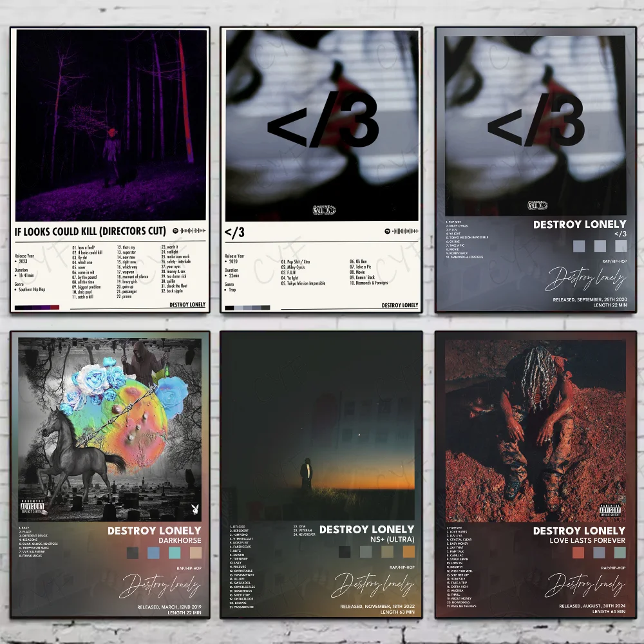Click RELEASED, AUGUST, 30TH 2024 text
This screenshot has height=644, width=644.
(592, 606)
